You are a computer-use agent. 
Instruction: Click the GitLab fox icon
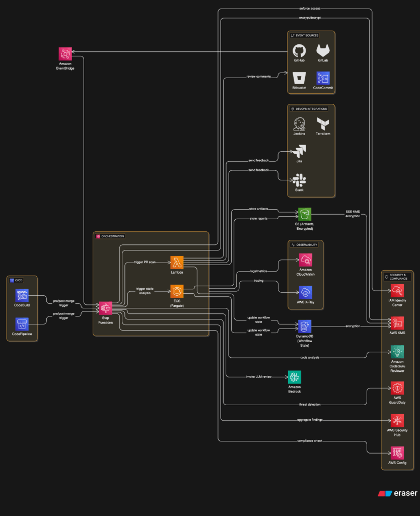323,51
